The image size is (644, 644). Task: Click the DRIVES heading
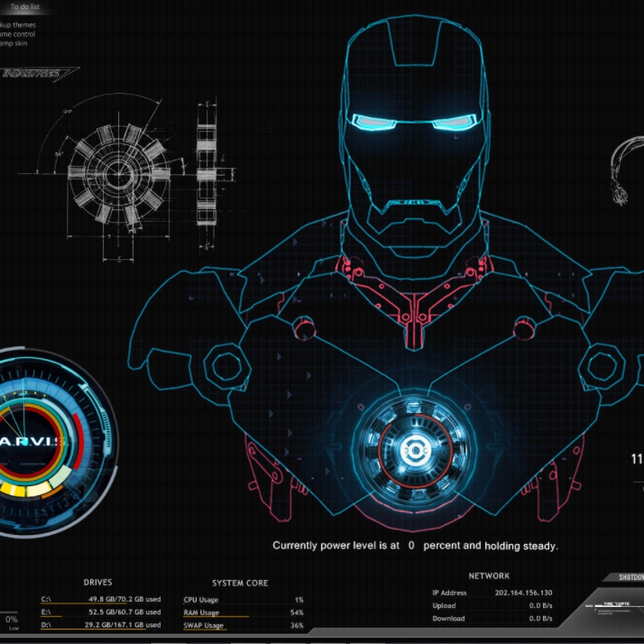tap(97, 583)
